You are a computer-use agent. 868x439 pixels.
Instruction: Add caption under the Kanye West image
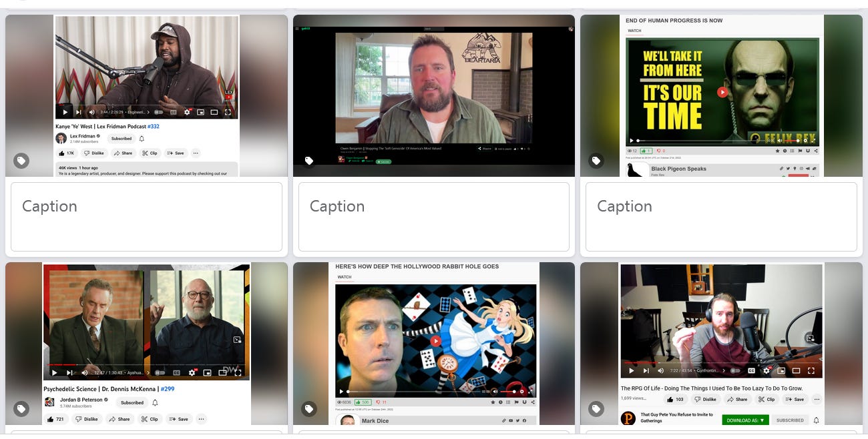point(146,217)
